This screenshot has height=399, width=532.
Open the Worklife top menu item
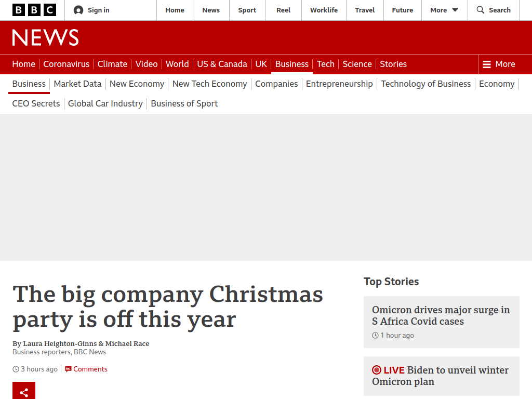point(324,10)
